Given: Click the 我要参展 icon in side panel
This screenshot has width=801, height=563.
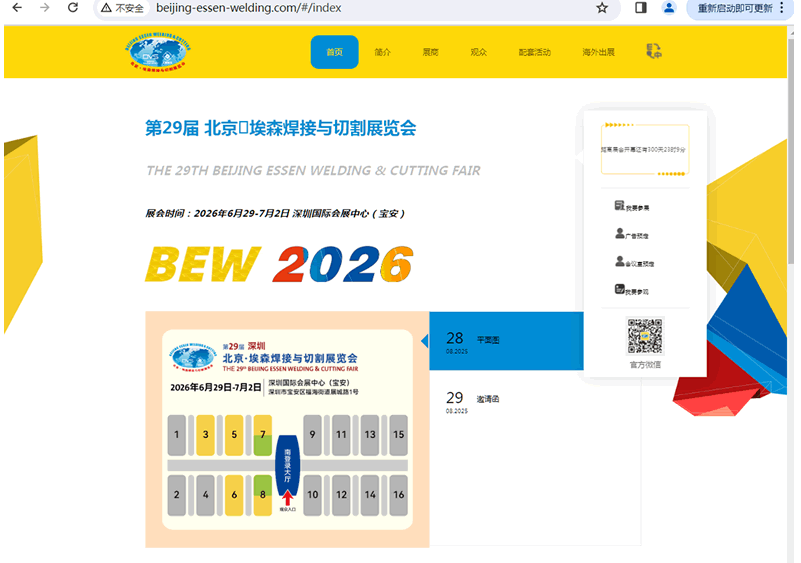Looking at the screenshot, I should point(619,206).
